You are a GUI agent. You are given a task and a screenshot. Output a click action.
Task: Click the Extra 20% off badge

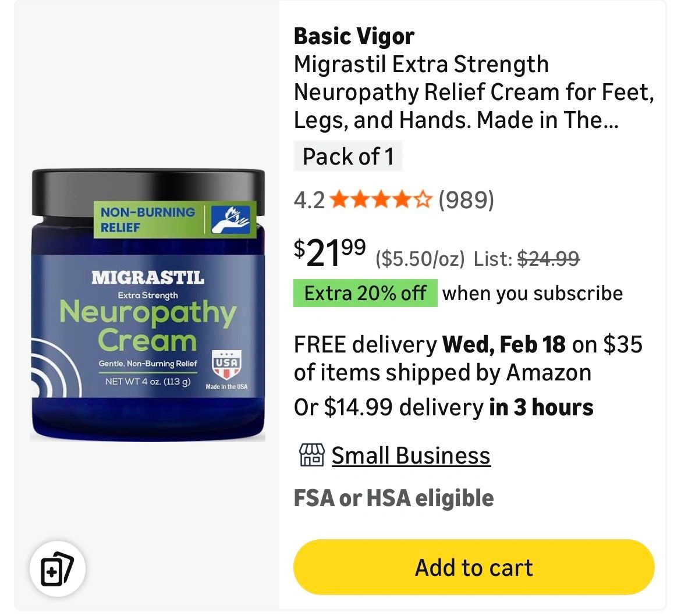coord(366,293)
